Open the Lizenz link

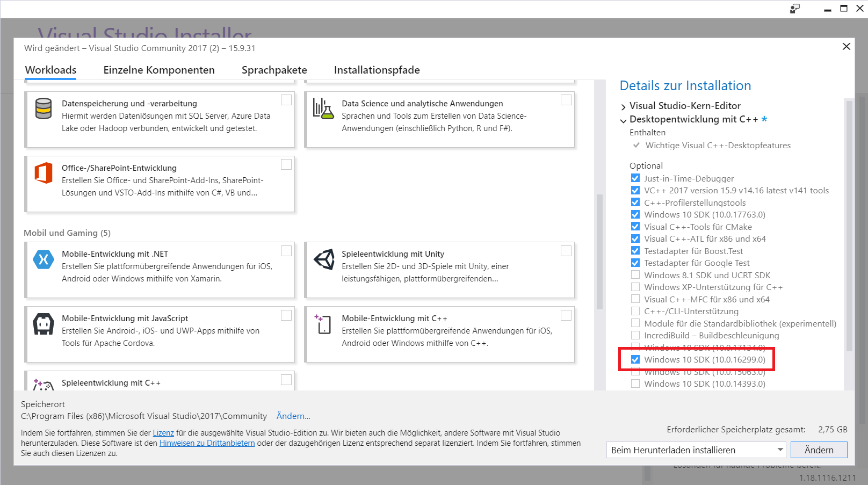[x=163, y=433]
